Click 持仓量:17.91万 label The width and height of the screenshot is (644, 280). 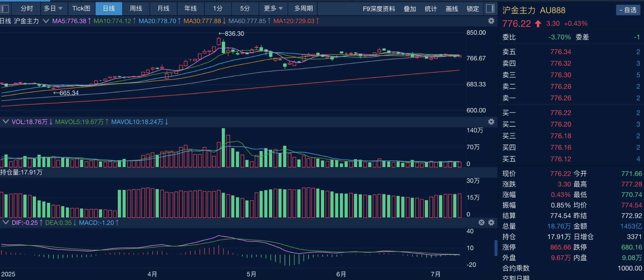pyautogui.click(x=21, y=172)
